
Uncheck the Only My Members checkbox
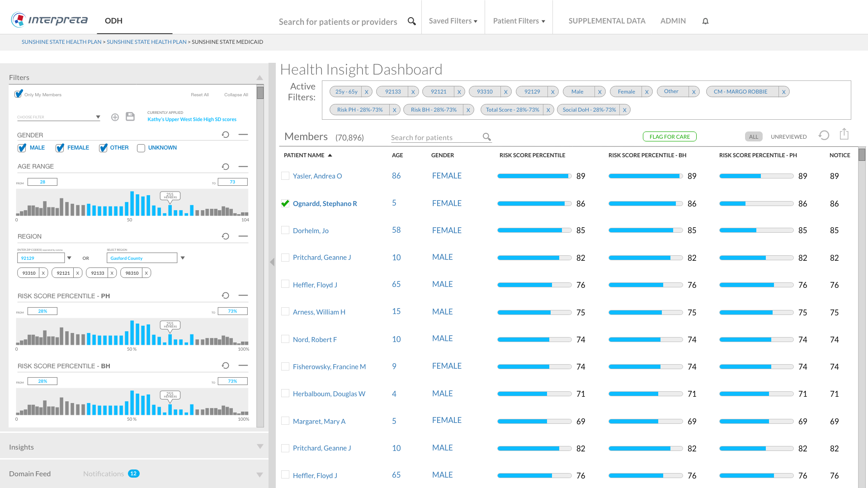19,94
